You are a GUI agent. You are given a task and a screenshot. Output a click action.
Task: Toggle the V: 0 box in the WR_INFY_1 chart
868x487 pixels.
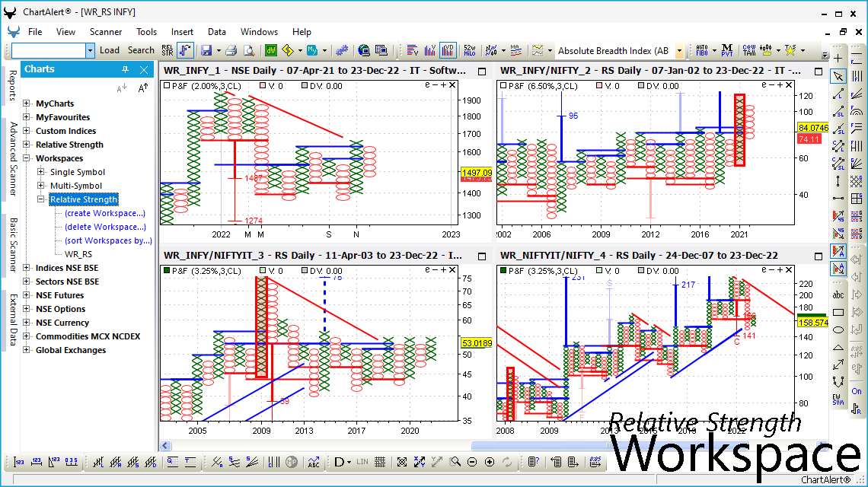263,86
